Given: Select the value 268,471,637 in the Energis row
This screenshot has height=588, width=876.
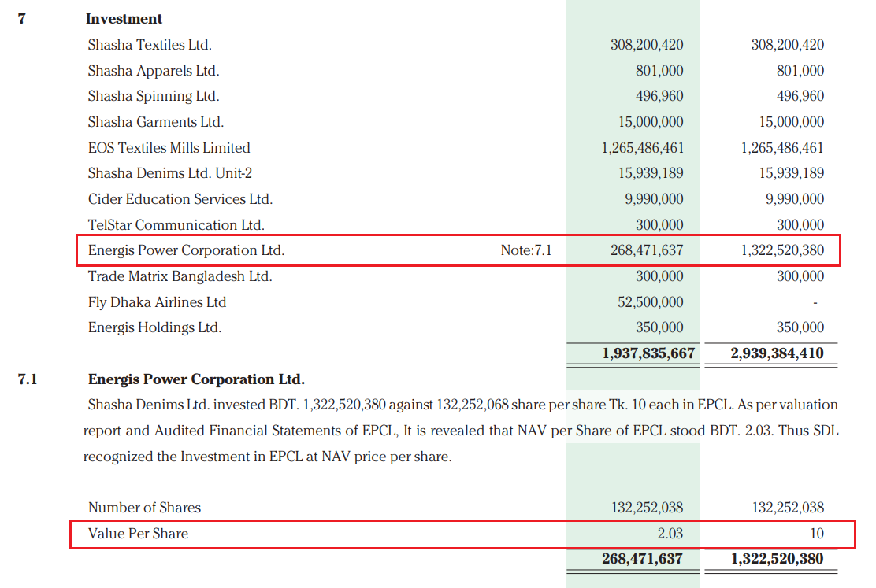Looking at the screenshot, I should click(x=647, y=251).
